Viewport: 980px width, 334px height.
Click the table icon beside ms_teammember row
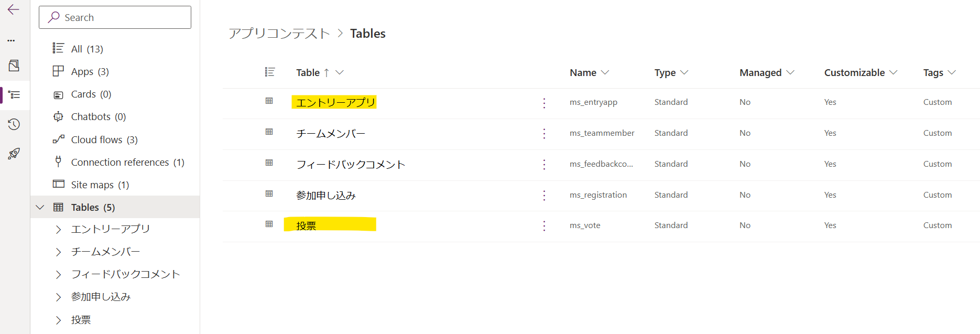click(x=269, y=132)
